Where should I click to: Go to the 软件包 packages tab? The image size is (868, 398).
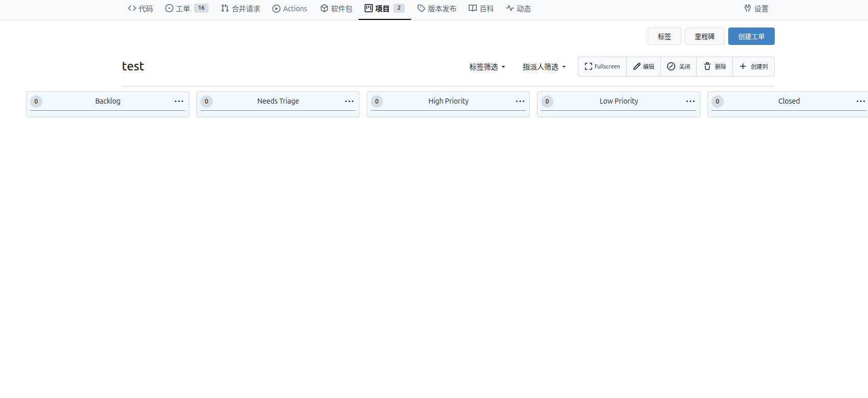click(336, 9)
